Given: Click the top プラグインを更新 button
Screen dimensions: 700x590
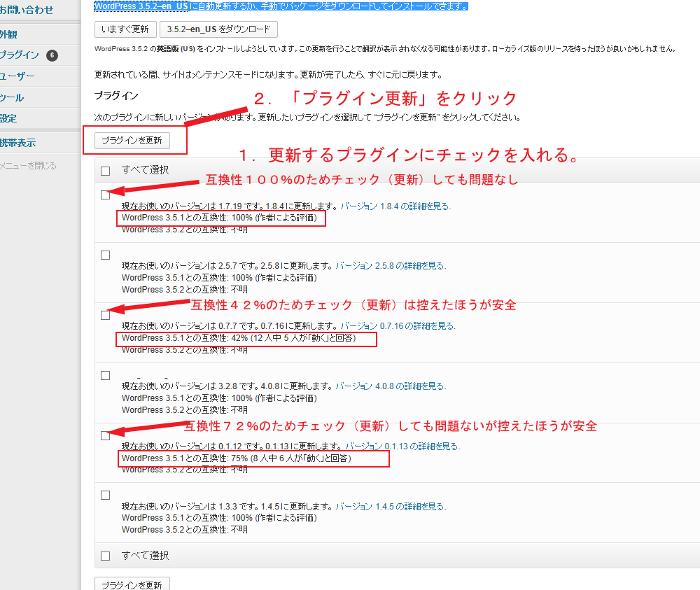Looking at the screenshot, I should coord(132,141).
